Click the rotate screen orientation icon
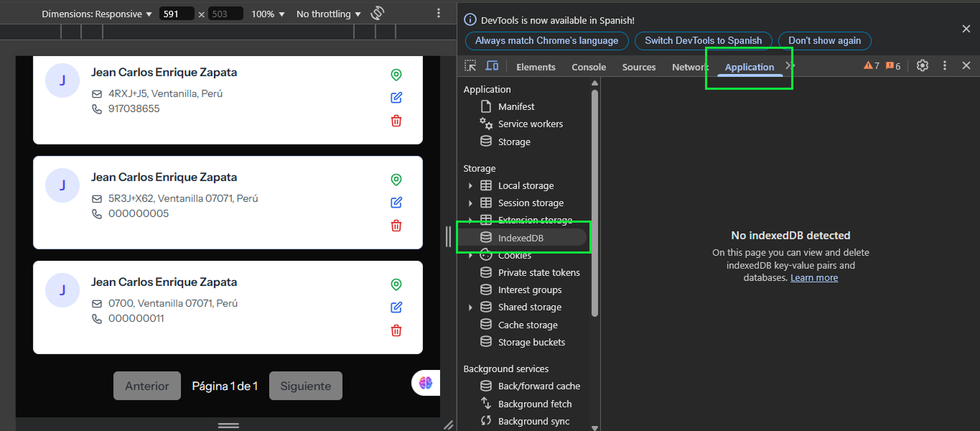 378,14
